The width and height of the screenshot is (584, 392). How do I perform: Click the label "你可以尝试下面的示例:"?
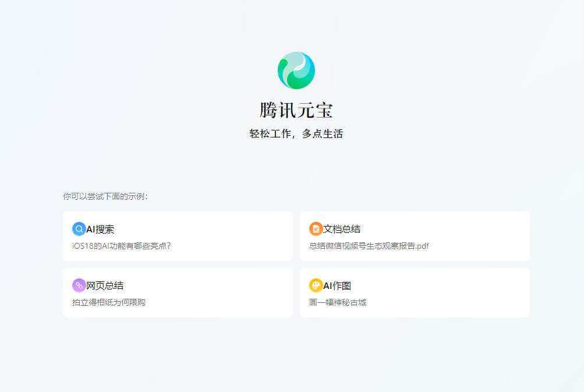click(x=105, y=196)
